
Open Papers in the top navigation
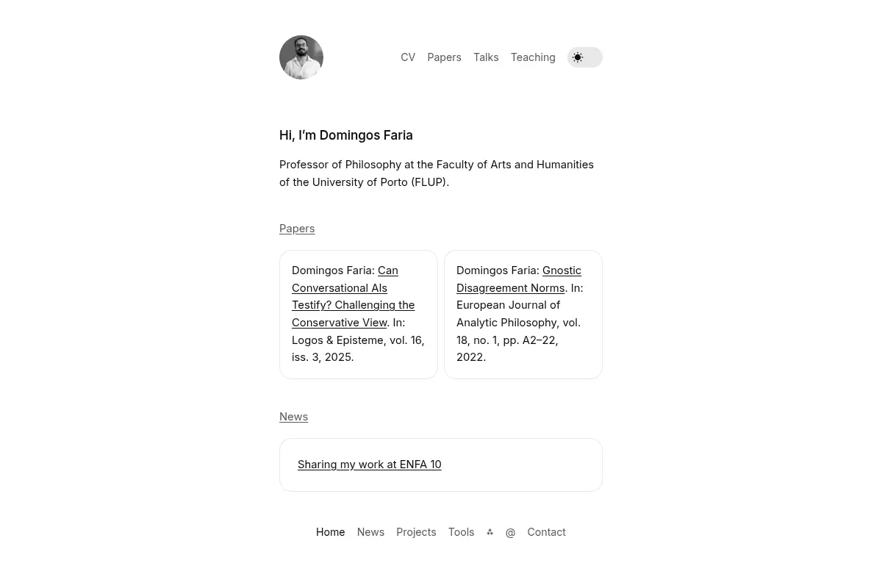point(444,57)
